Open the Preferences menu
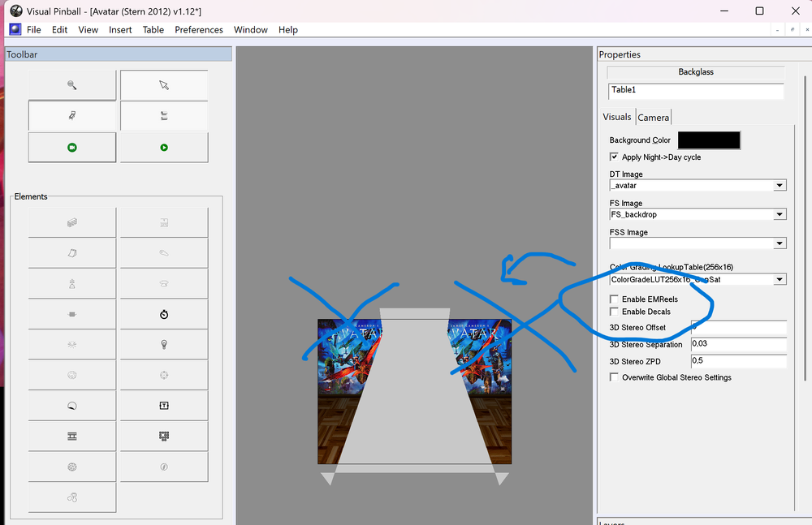This screenshot has height=525, width=812. tap(199, 30)
